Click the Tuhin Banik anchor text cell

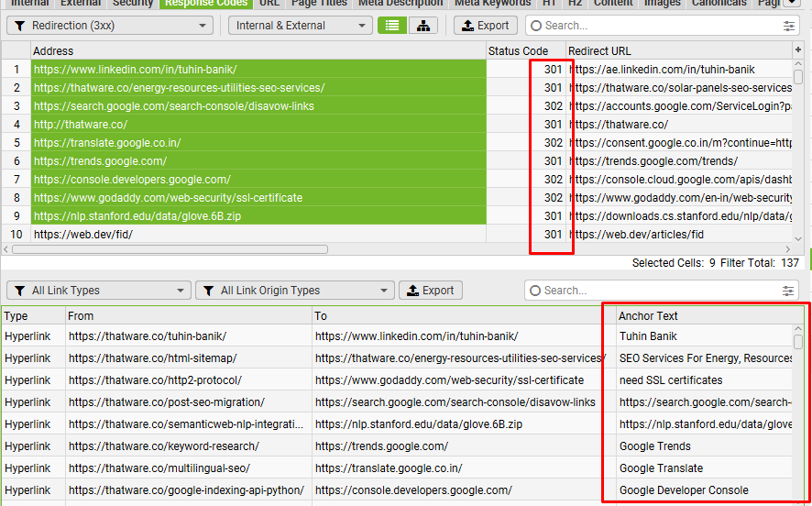[x=704, y=336]
